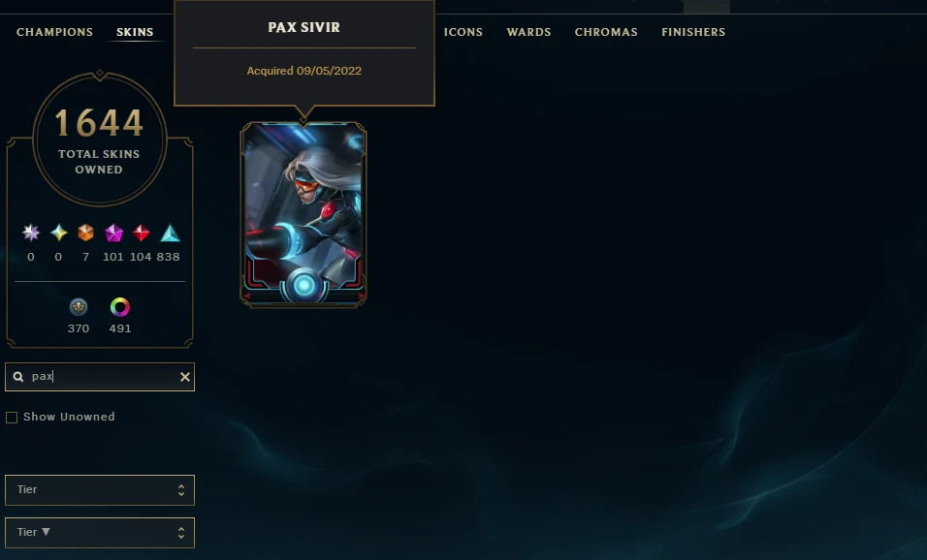The height and width of the screenshot is (560, 927).
Task: Click the teal triangle gem icon
Action: tap(171, 233)
